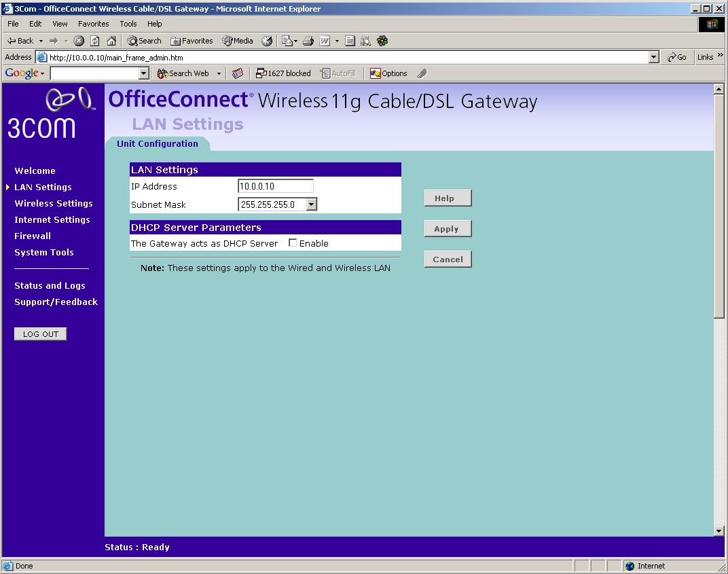Image resolution: width=728 pixels, height=574 pixels.
Task: Click the LOG OUT button
Action: tap(40, 334)
